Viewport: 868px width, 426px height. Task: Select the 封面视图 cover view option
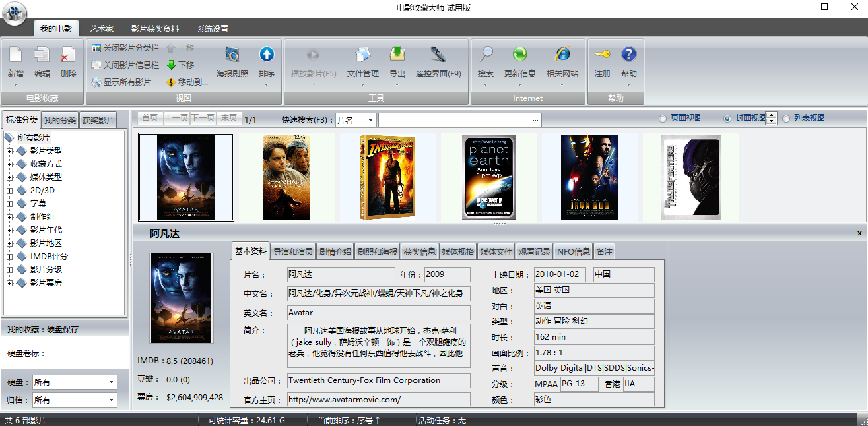pyautogui.click(x=727, y=119)
